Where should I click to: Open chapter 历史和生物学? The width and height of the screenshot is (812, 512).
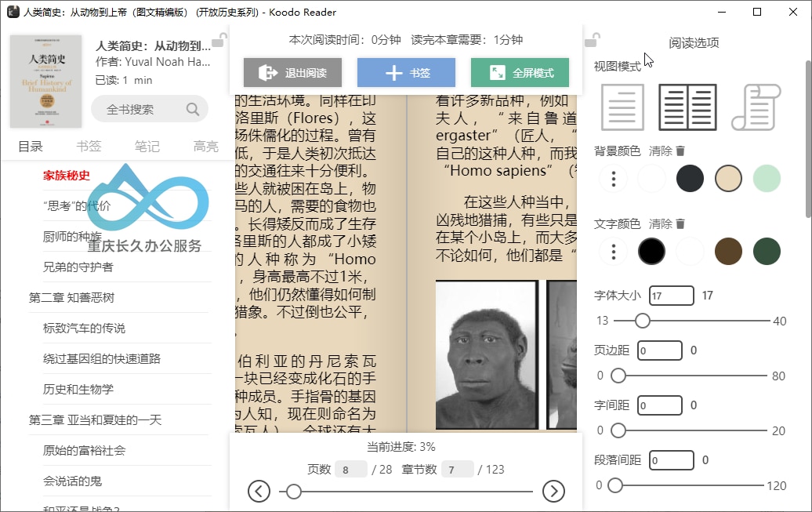(x=78, y=390)
